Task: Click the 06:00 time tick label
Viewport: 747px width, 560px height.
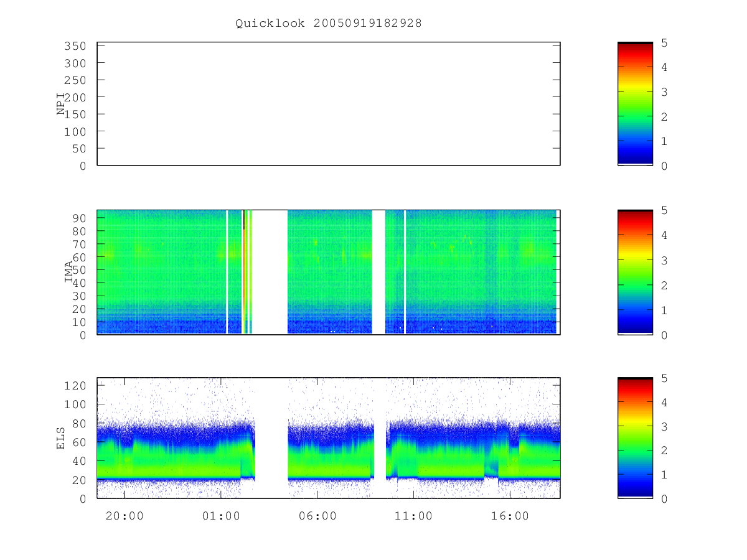Action: (317, 516)
